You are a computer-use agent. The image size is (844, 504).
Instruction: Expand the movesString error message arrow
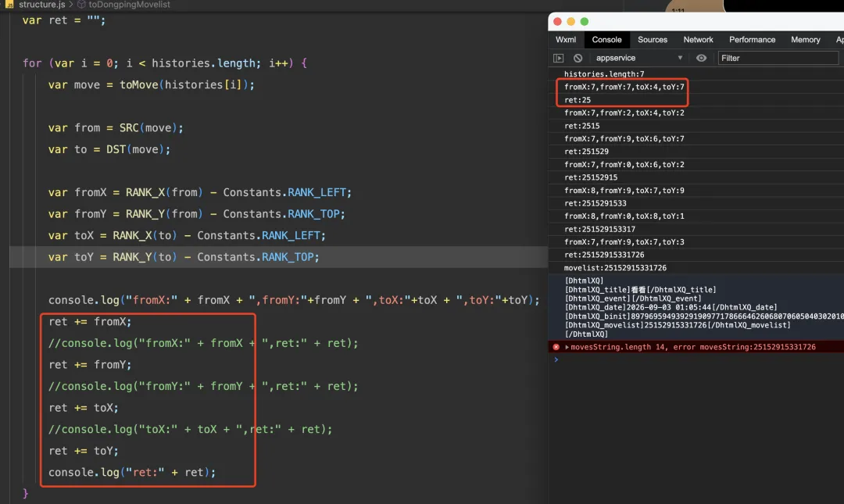[567, 347]
